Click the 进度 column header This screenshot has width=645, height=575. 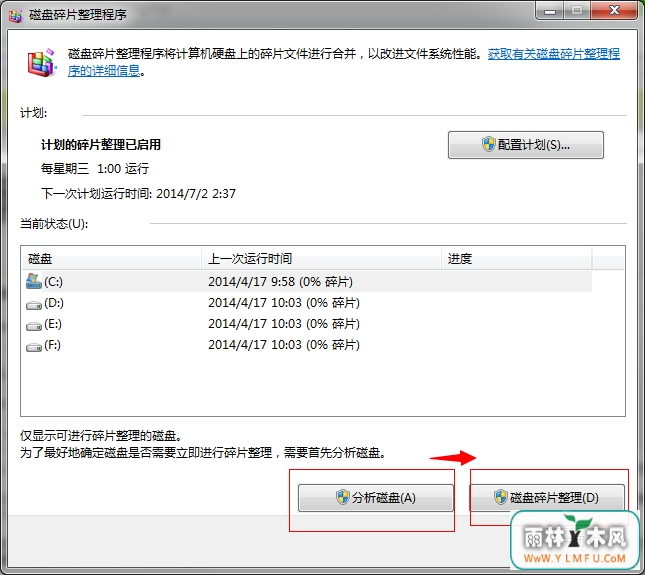click(x=517, y=258)
